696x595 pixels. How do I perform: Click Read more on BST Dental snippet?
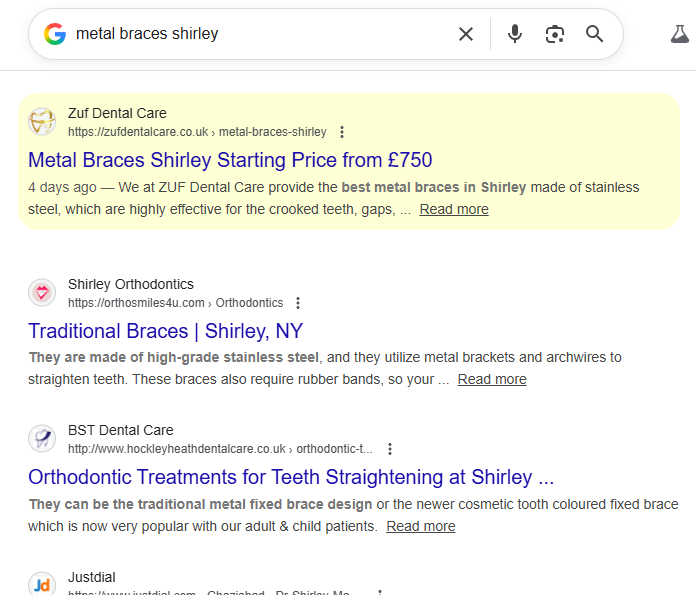(x=421, y=526)
